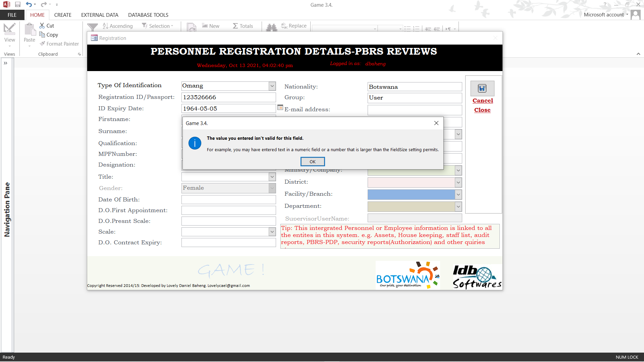Click the Date Of Birth field
This screenshot has height=362, width=644.
click(229, 200)
